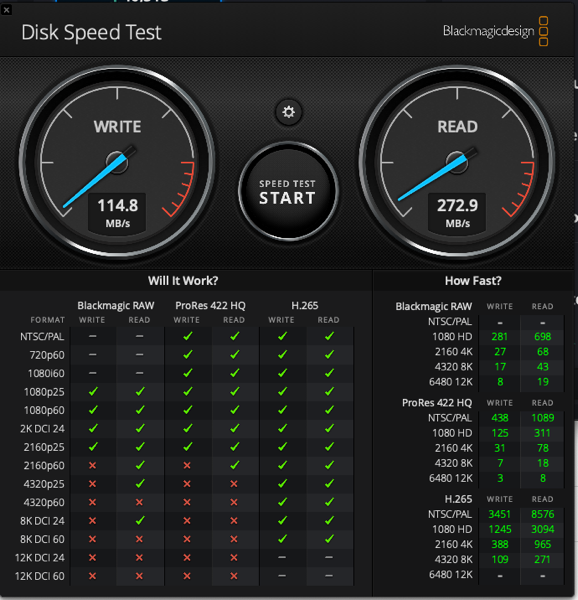Image resolution: width=578 pixels, height=600 pixels.
Task: Click H.265 2160 4K read value 965
Action: click(x=542, y=545)
